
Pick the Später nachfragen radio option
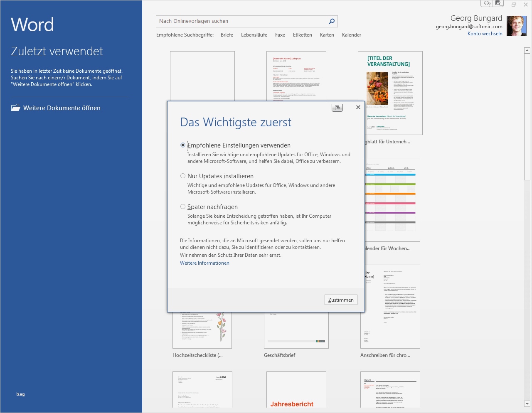tap(183, 207)
